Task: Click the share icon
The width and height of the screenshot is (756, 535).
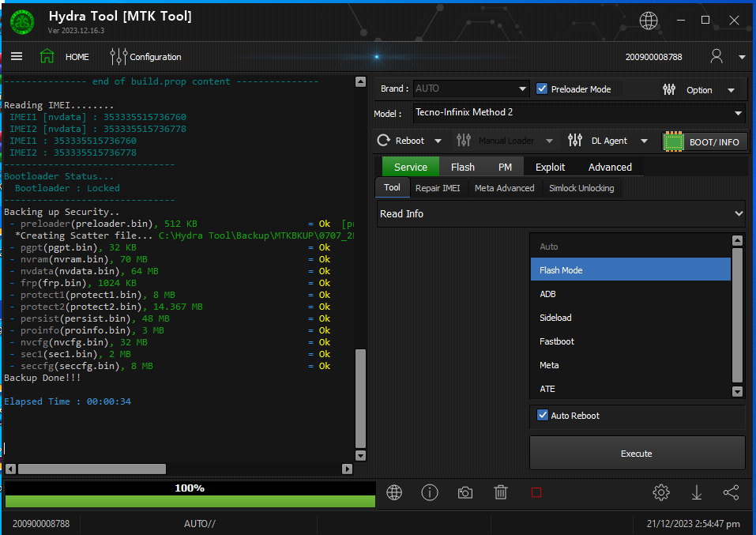Action: (x=731, y=492)
